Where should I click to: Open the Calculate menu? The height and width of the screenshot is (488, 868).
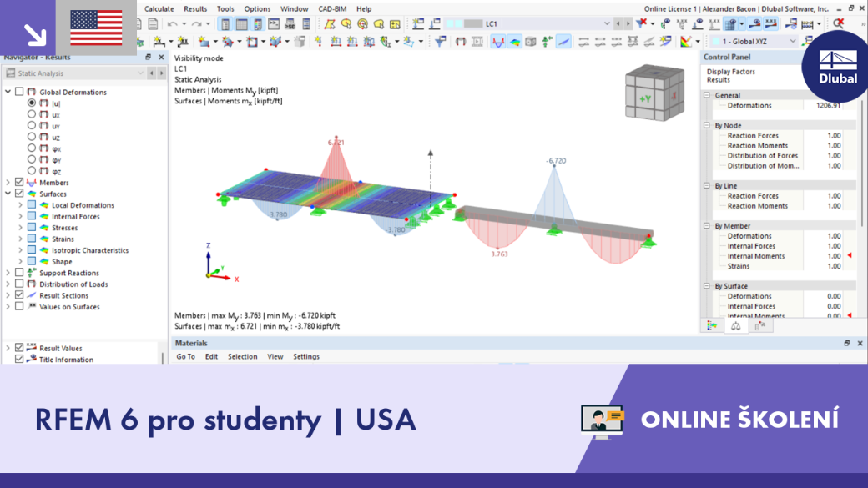click(159, 9)
